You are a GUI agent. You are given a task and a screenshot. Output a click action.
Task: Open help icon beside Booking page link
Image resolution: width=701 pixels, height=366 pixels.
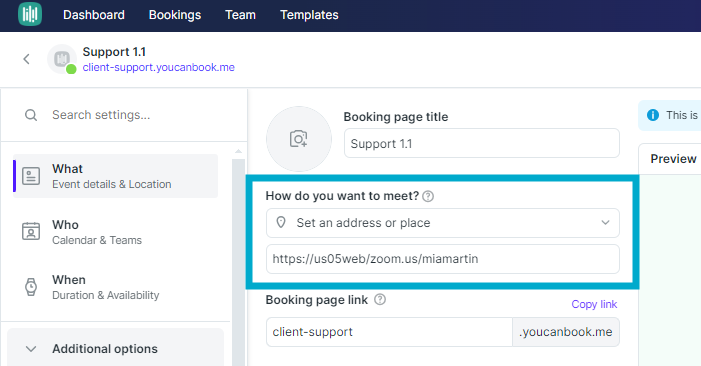pyautogui.click(x=380, y=299)
